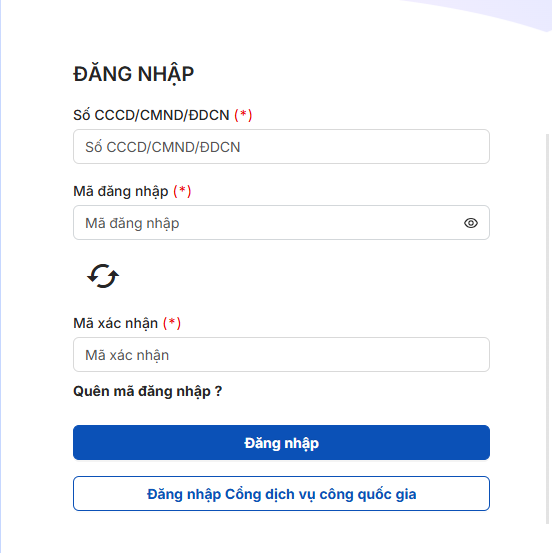This screenshot has width=552, height=553.
Task: Focus the Số CCCD/CMND/ĐDCN input field
Action: click(x=281, y=146)
